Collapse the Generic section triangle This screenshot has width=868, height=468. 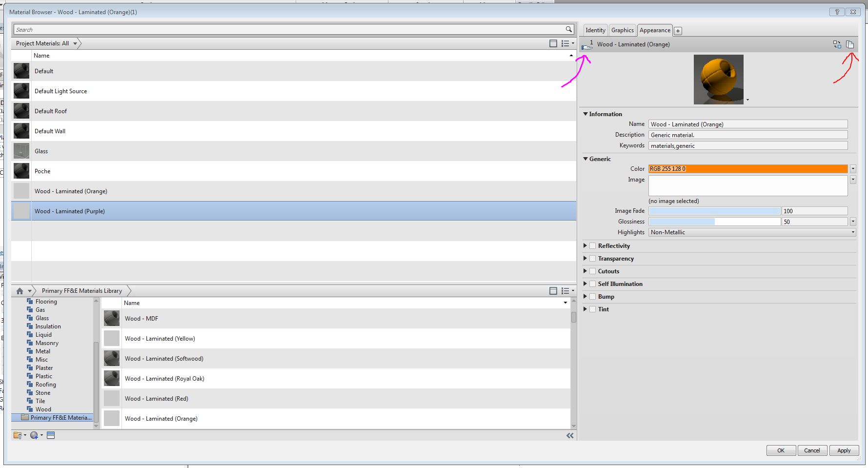point(585,159)
